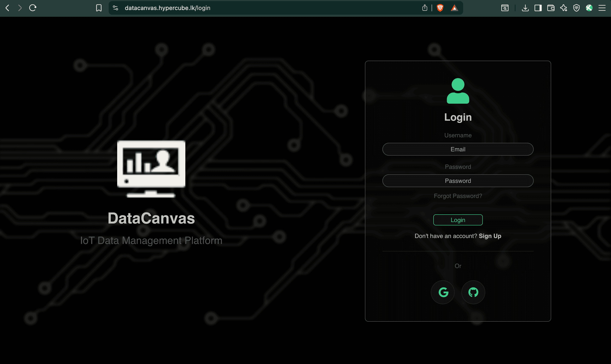Open the Brave Shields icon in address bar
Image resolution: width=611 pixels, height=364 pixels.
pos(440,8)
